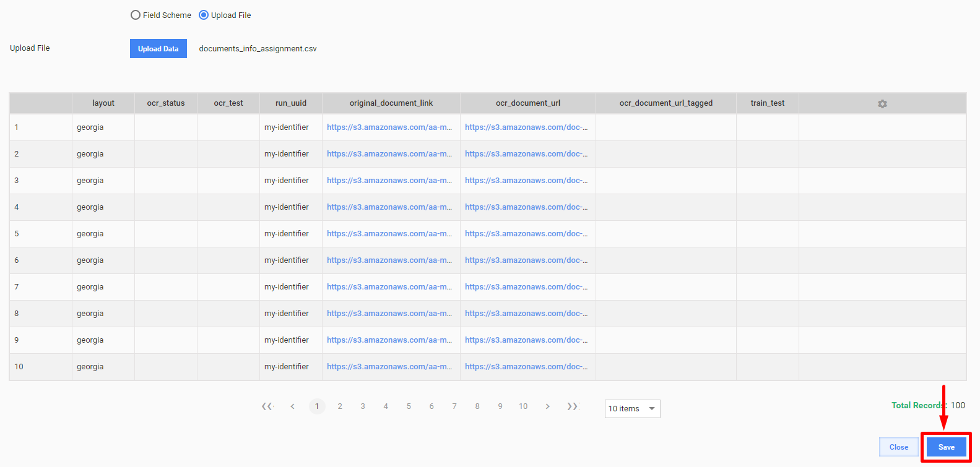Go to the first page of results
980x467 pixels.
[267, 406]
